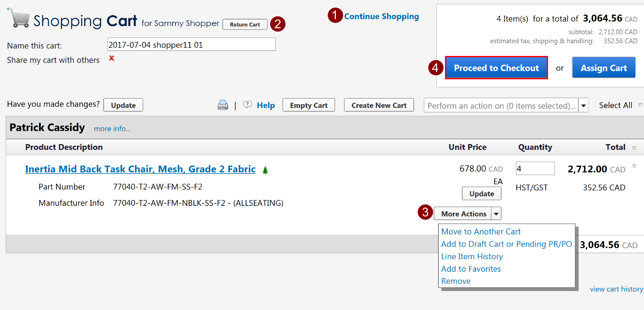Expand the More Actions dropdown arrow

(496, 214)
